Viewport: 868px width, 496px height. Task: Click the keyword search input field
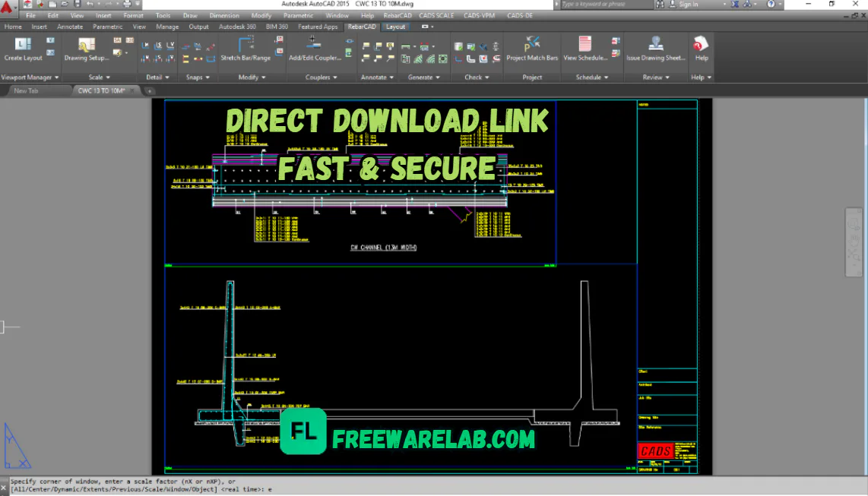(x=607, y=4)
